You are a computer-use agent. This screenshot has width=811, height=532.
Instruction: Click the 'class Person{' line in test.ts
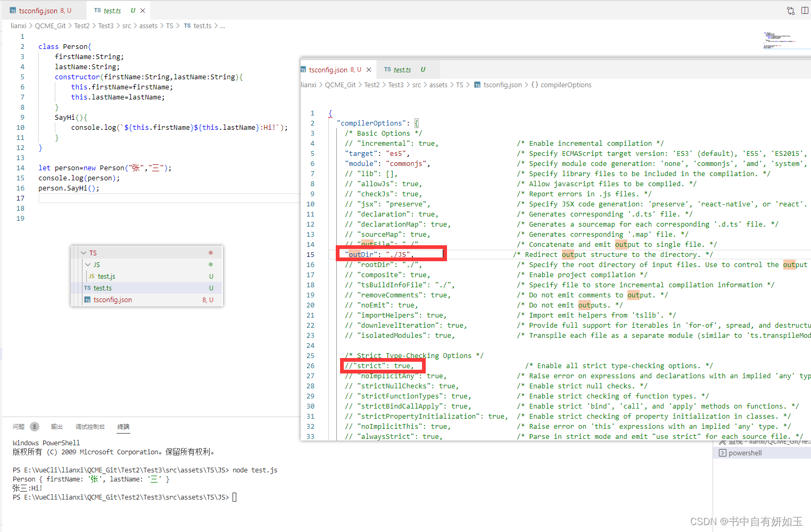pyautogui.click(x=65, y=47)
